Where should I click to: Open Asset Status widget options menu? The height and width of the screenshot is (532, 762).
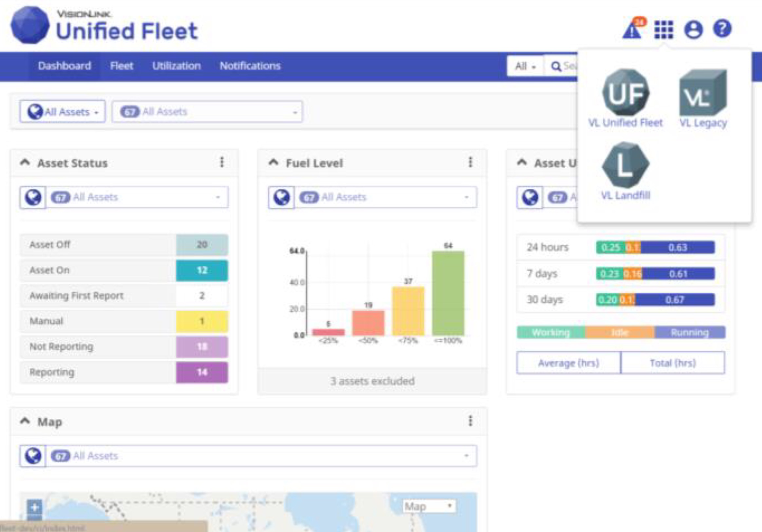222,162
